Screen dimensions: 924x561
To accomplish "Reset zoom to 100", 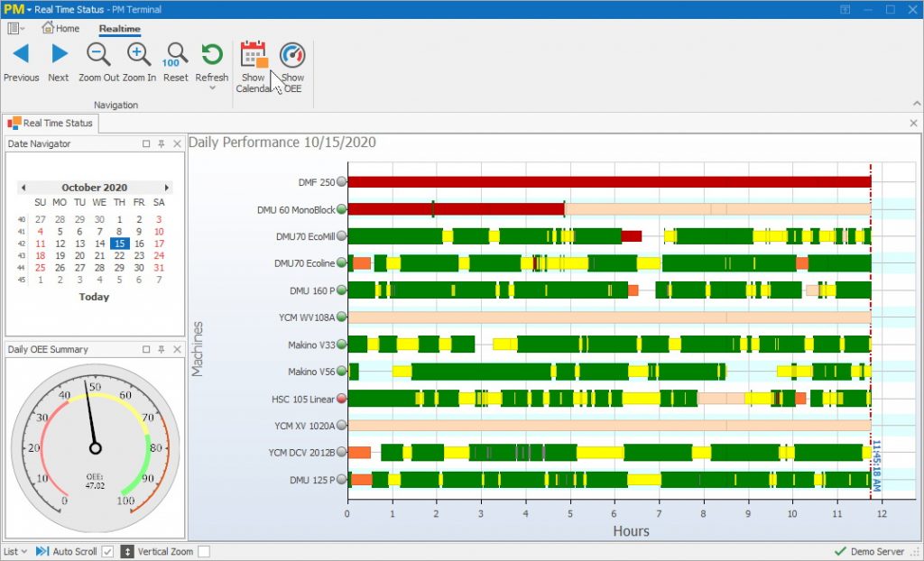I will click(176, 62).
